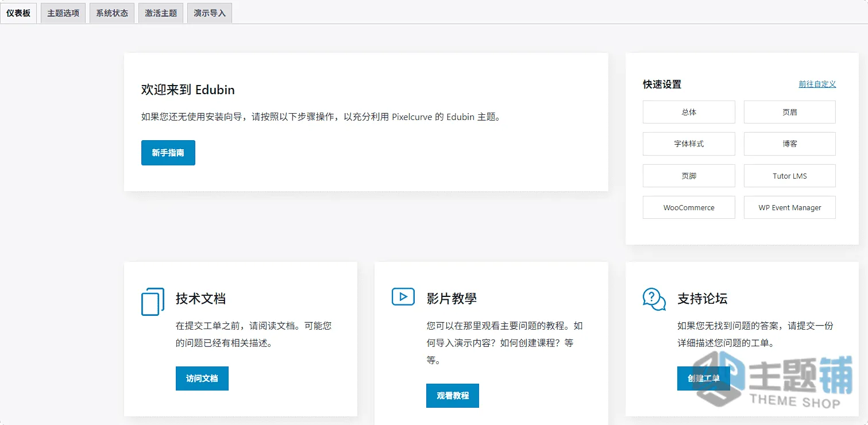Screen dimensions: 868x425
Task: Click the 欢迎来到 Edubin heading
Action: pyautogui.click(x=188, y=90)
